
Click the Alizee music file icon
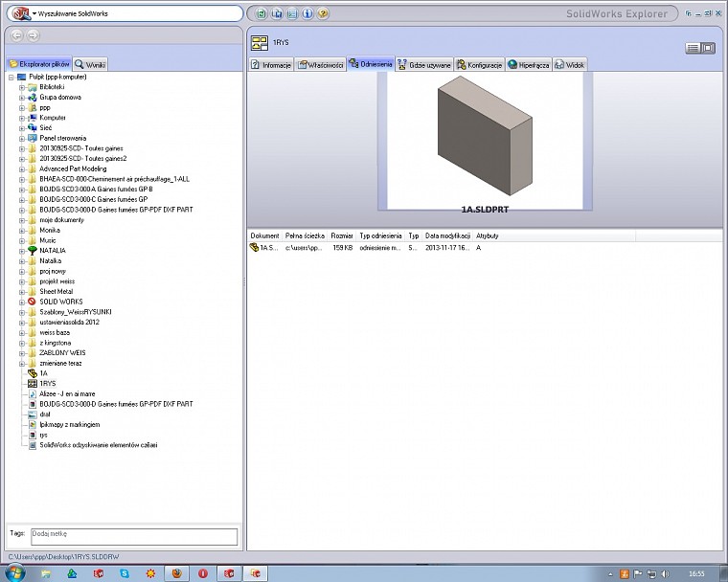tap(32, 393)
